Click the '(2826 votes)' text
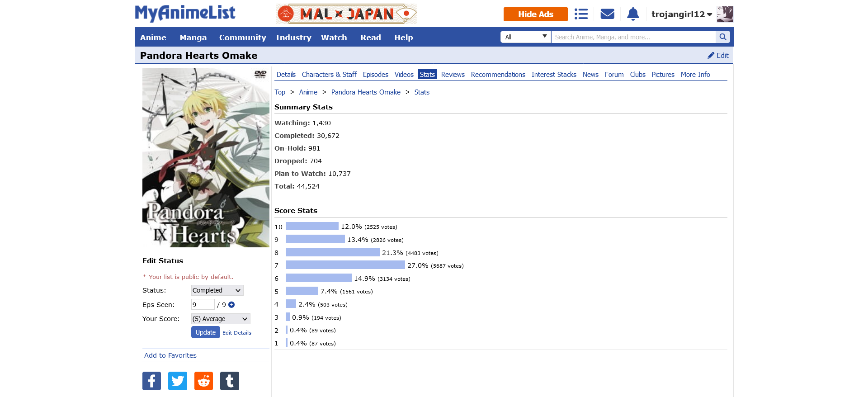This screenshot has height=397, width=868. (387, 240)
